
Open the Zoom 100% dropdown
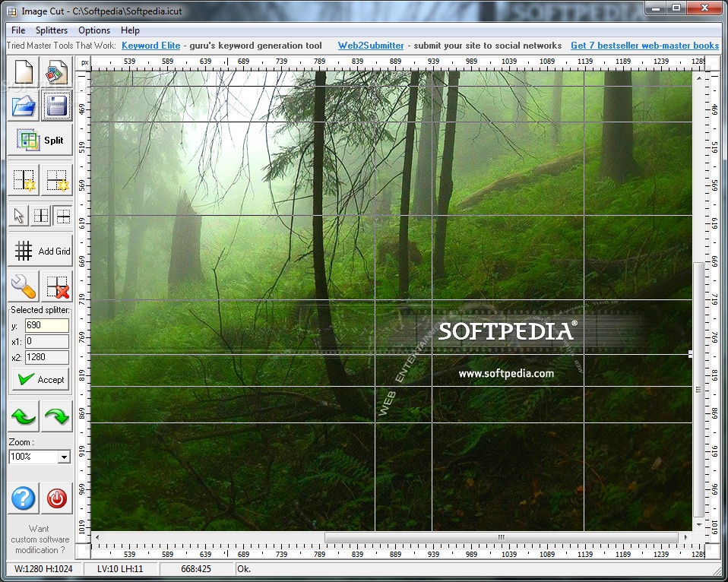64,457
